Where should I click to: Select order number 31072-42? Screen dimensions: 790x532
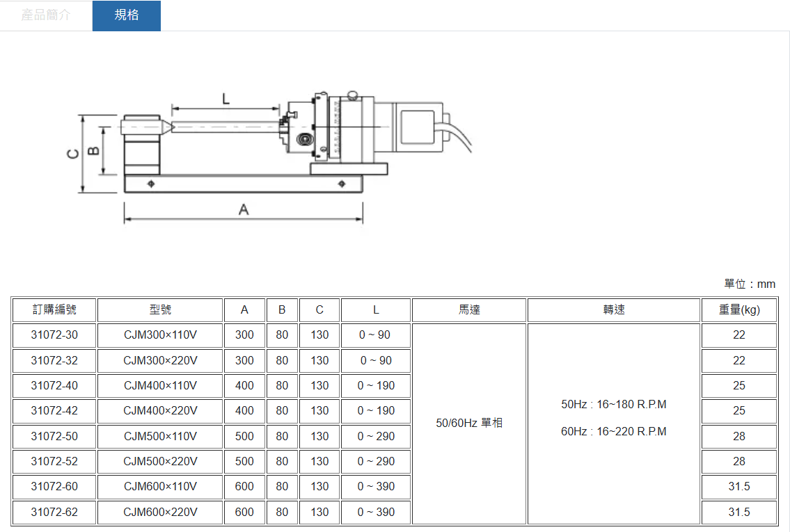pos(54,411)
